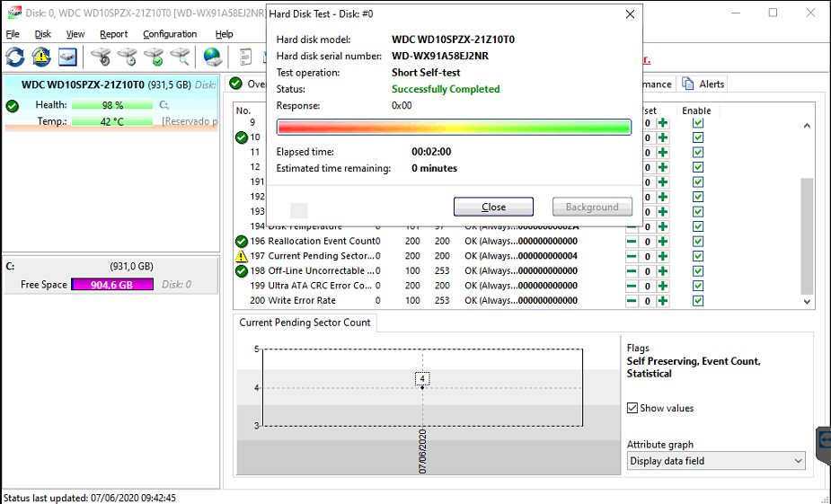Open the Configuration menu

click(170, 34)
